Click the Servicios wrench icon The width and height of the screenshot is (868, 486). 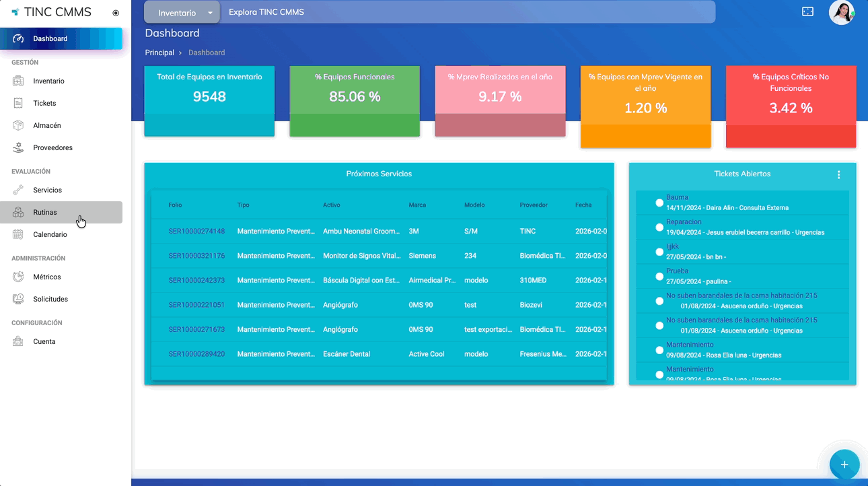click(19, 190)
